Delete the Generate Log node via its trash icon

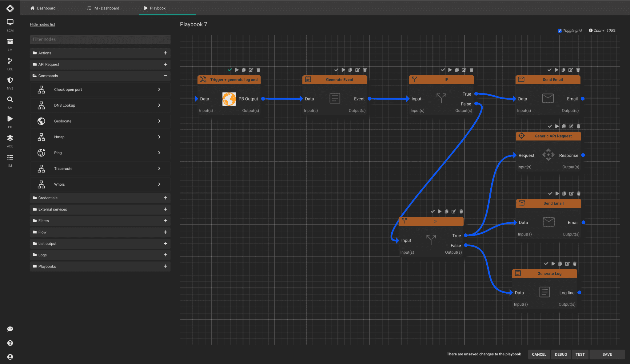[x=575, y=263]
